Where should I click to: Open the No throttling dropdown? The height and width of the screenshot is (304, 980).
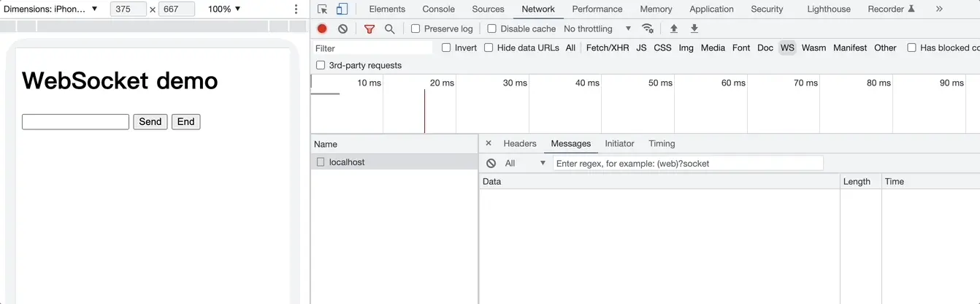pyautogui.click(x=597, y=28)
